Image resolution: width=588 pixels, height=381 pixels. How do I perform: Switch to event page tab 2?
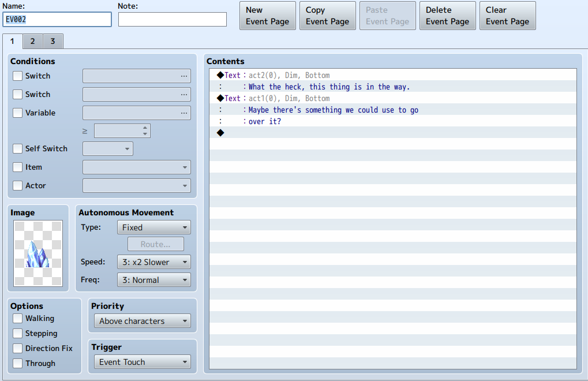33,41
